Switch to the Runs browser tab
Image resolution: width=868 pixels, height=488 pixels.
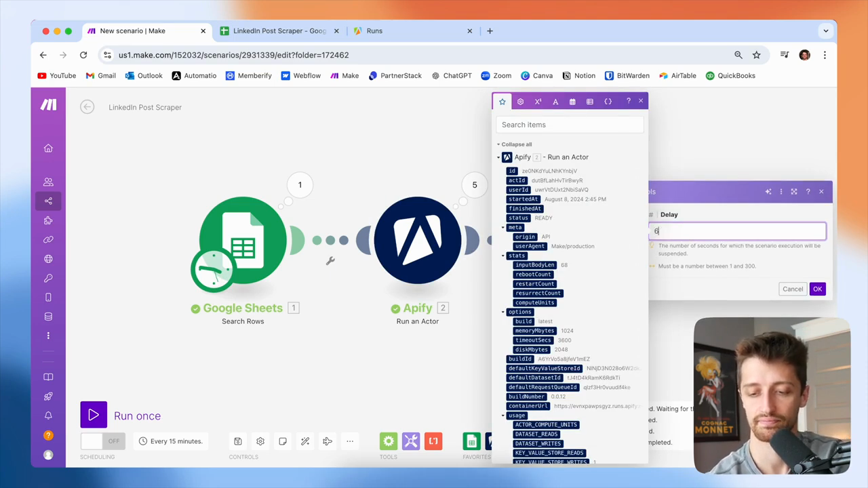pos(414,30)
